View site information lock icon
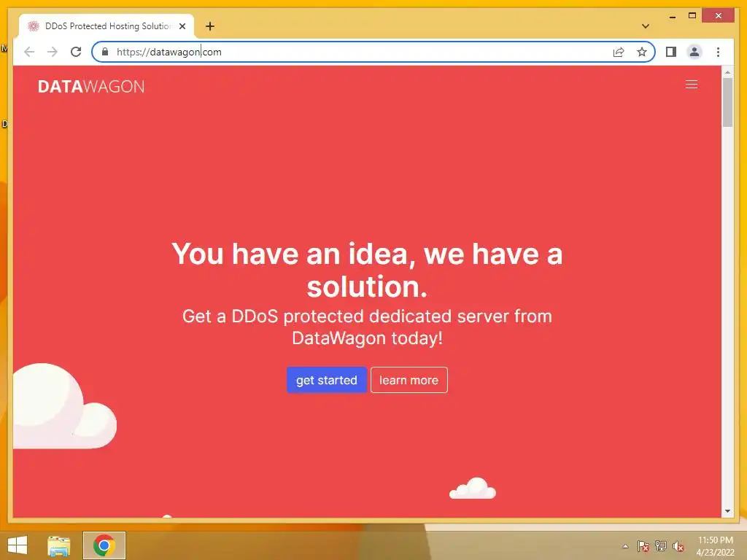The width and height of the screenshot is (747, 560). tap(105, 52)
